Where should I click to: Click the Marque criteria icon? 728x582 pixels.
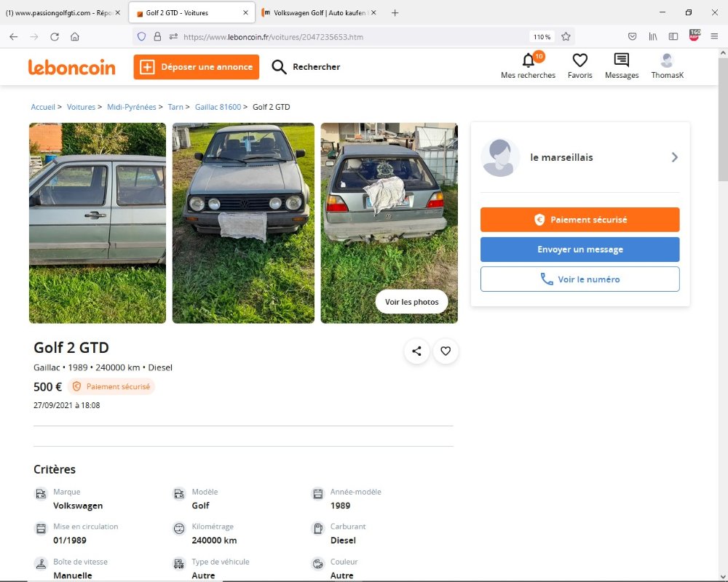(x=41, y=494)
